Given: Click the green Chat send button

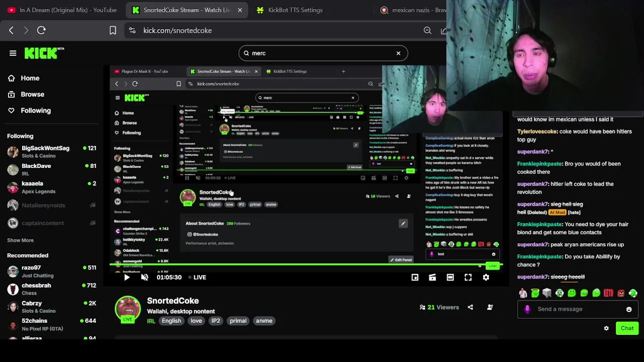Looking at the screenshot, I should coord(627,328).
